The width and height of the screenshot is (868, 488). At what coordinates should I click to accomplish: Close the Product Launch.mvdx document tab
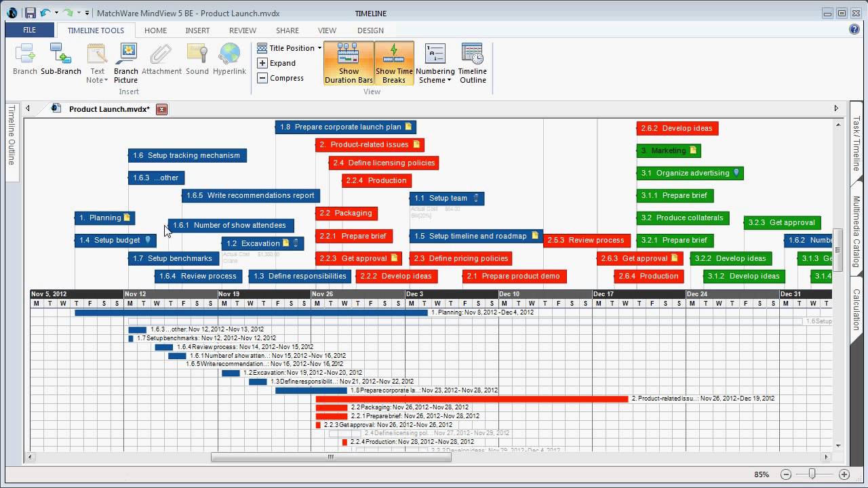click(161, 109)
